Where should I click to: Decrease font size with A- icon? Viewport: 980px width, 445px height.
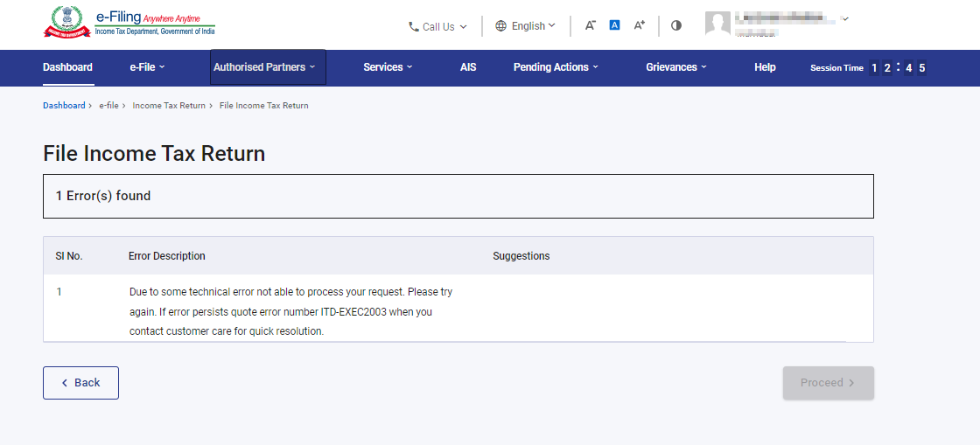click(590, 25)
